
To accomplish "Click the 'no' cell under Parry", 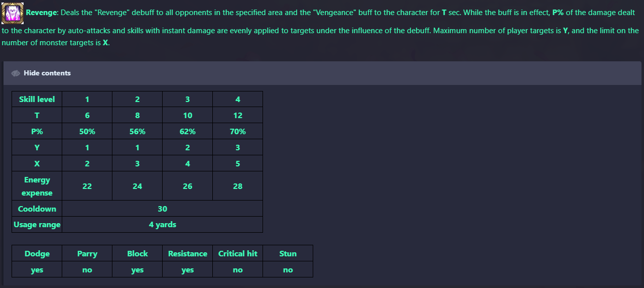I will click(87, 269).
